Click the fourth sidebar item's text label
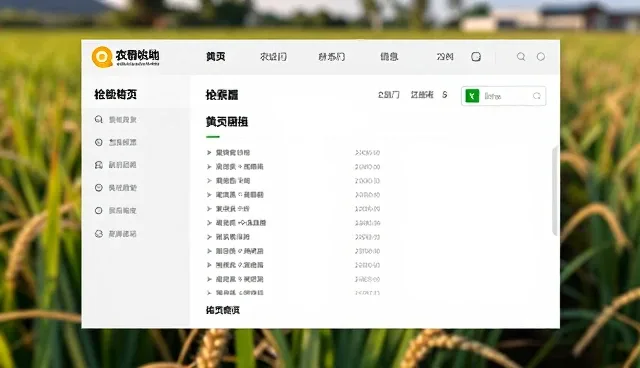The width and height of the screenshot is (640, 368). click(122, 188)
